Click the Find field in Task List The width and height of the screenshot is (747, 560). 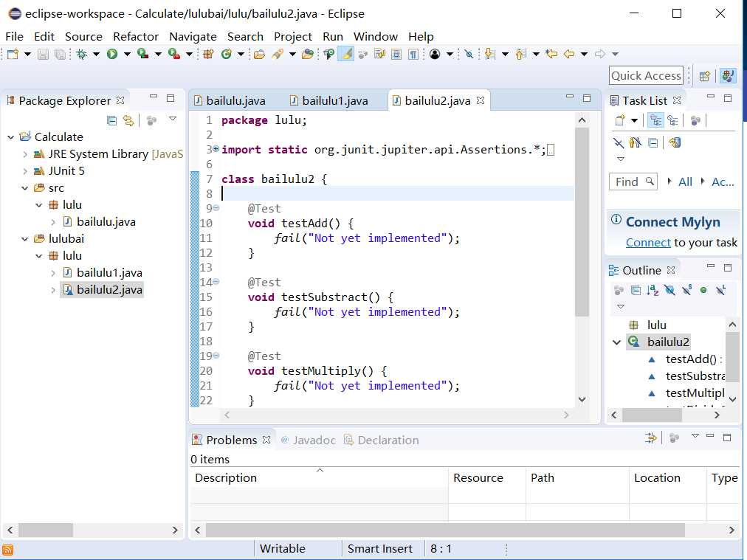click(x=633, y=182)
